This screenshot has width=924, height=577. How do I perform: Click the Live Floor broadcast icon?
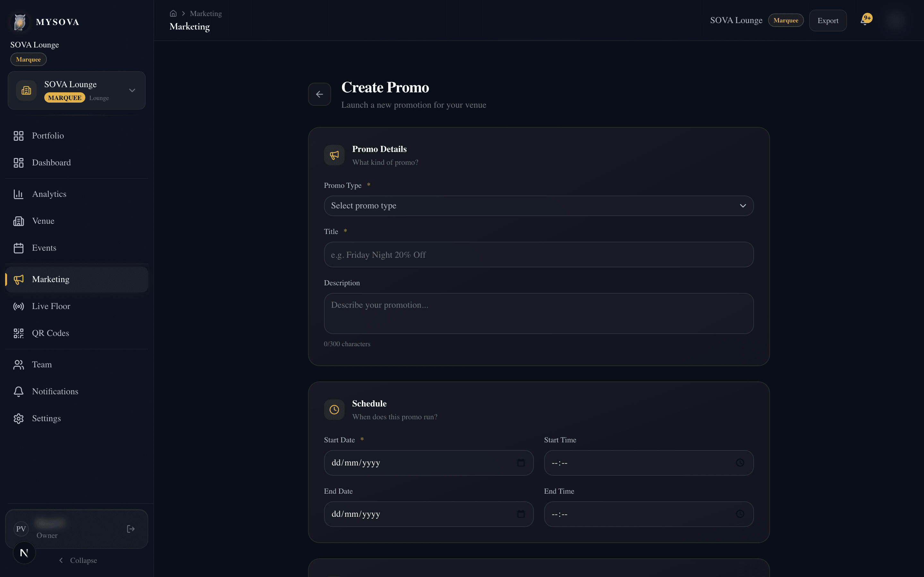19,306
